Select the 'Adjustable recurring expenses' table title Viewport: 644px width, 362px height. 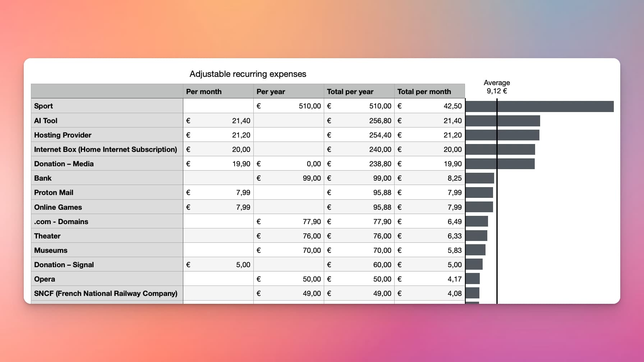[248, 74]
